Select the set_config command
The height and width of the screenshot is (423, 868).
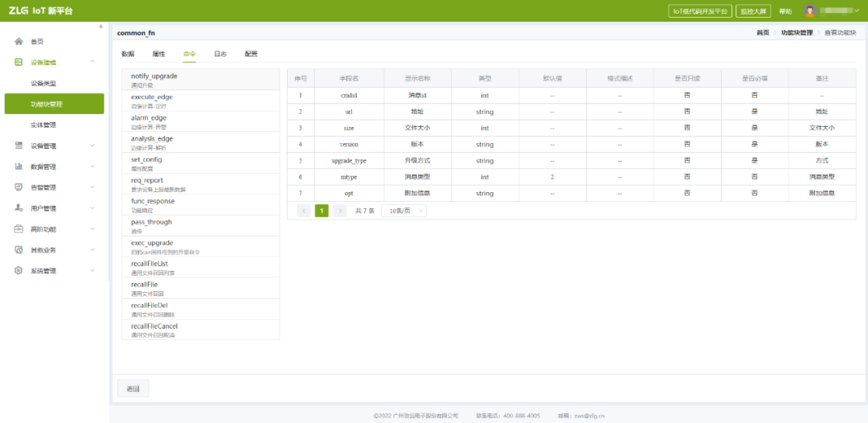[201, 163]
